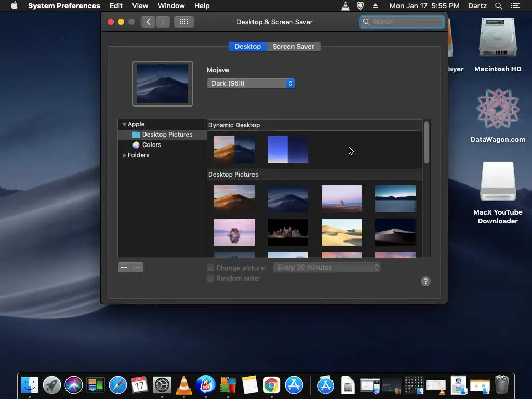Click the Dartz user menu
The image size is (532, 399).
[x=477, y=6]
